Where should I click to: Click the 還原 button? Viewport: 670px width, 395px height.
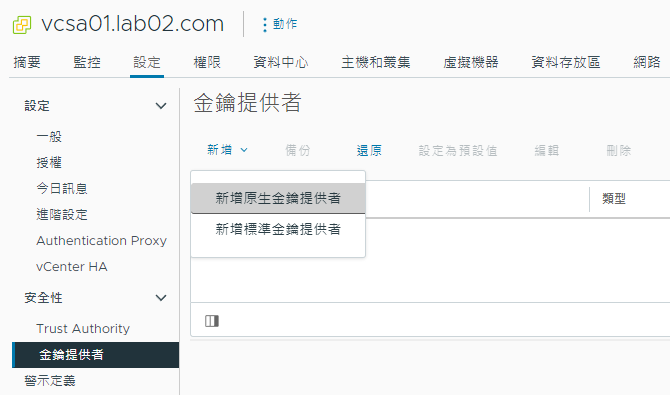[369, 150]
